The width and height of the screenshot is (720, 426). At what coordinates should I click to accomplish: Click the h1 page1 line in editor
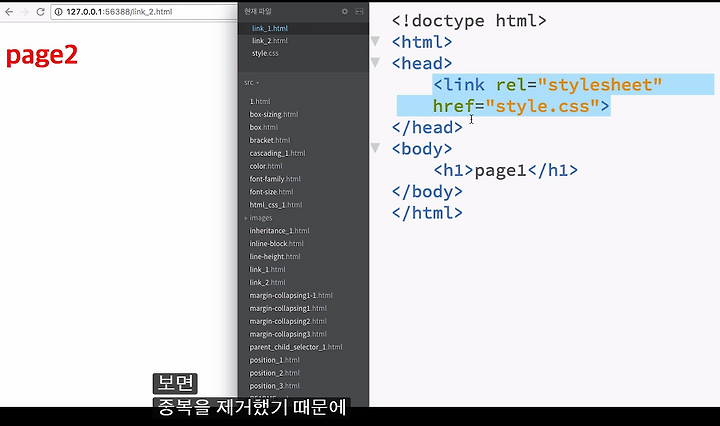pos(506,170)
